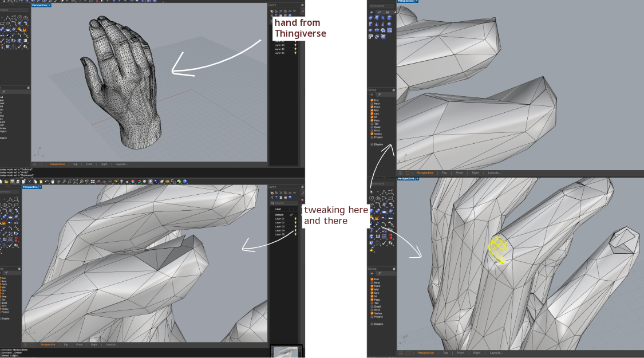
Task: Toggle Layer 03 light bulb in the lower-left Layers panel
Action: (295, 226)
